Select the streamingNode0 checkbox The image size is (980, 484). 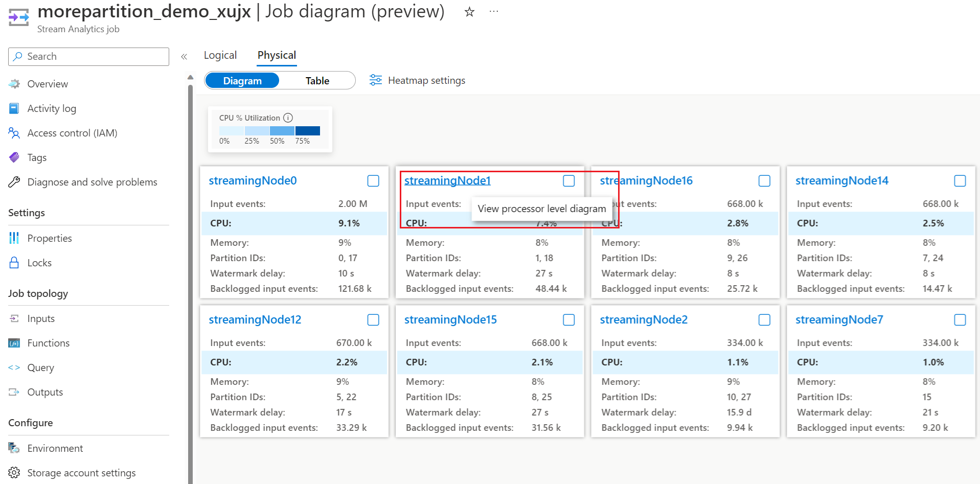tap(373, 181)
